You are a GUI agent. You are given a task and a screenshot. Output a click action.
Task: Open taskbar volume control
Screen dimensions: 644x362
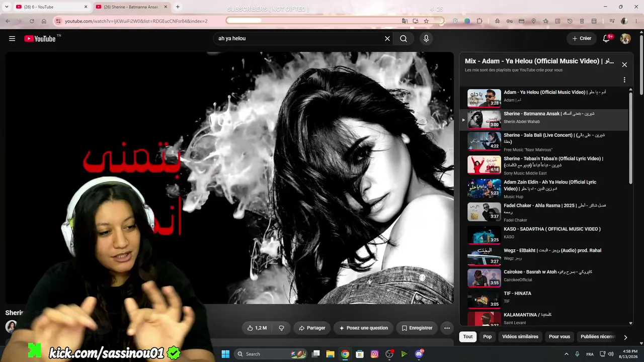click(x=611, y=354)
